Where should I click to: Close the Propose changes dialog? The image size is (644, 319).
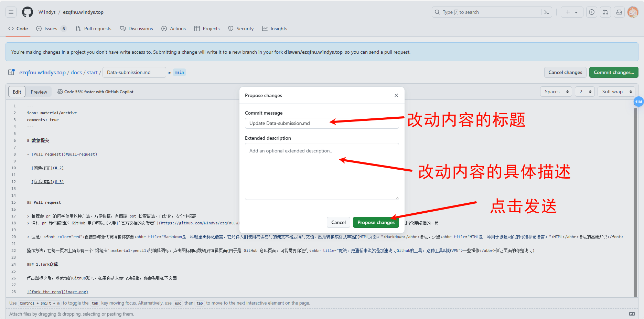[x=396, y=95]
